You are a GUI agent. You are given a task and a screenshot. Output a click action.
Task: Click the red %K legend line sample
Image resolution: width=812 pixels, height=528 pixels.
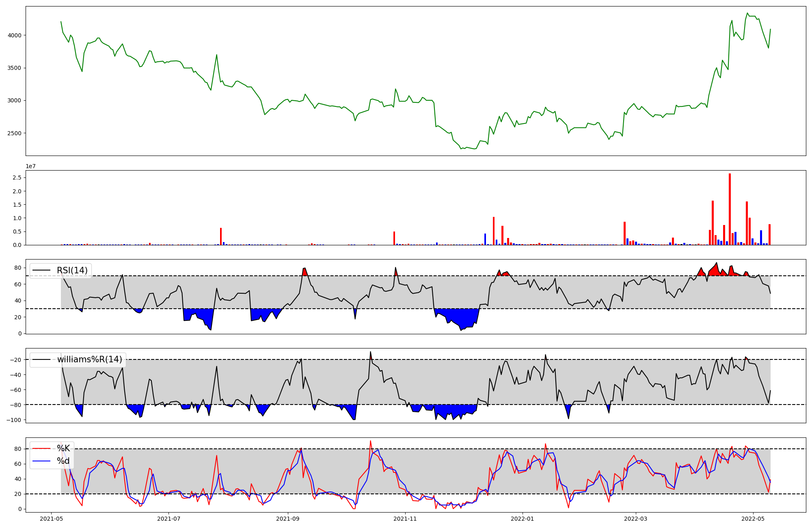pos(41,448)
